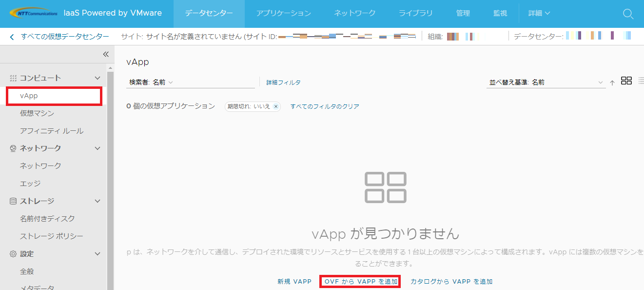Select 仮想マシン in the sidebar

(x=37, y=113)
